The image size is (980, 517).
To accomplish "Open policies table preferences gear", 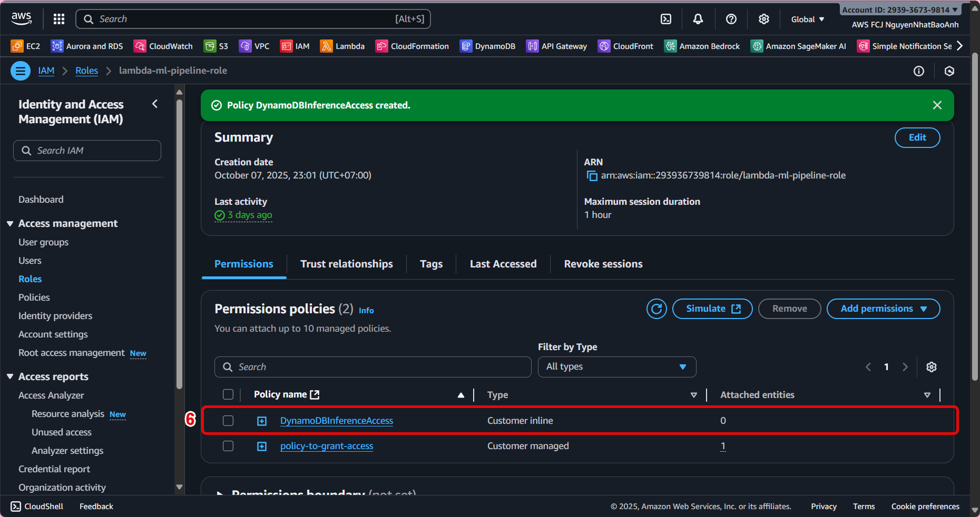I will click(932, 367).
